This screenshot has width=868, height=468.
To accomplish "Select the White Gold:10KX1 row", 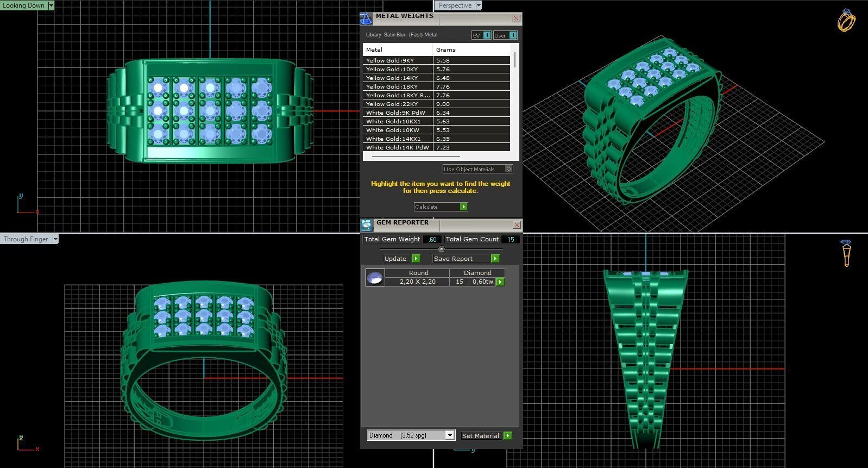I will point(436,121).
